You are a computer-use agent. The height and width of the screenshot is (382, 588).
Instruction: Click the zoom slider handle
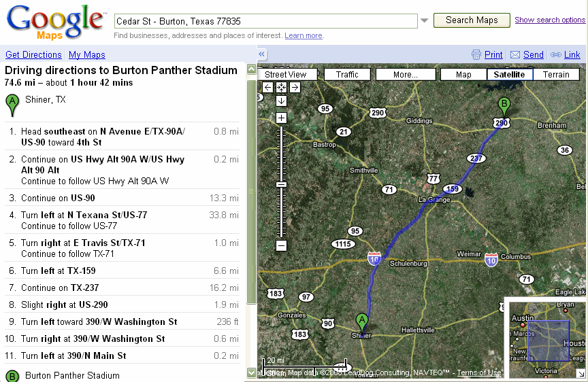click(x=281, y=185)
